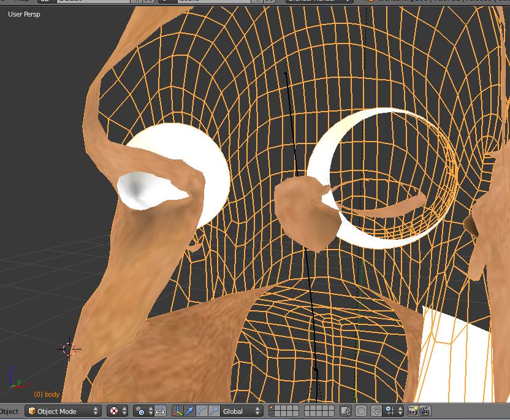Open the viewport shading sphere menu
The image size is (510, 420).
pyautogui.click(x=118, y=411)
